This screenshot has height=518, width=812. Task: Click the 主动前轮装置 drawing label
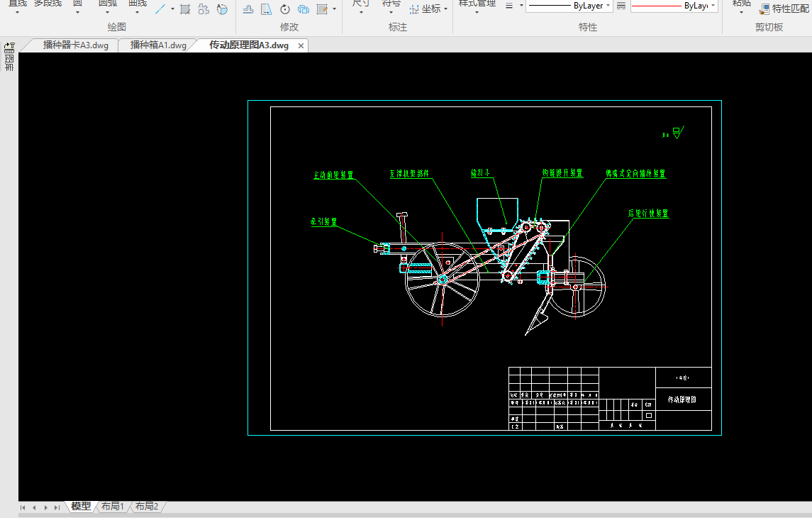click(333, 175)
